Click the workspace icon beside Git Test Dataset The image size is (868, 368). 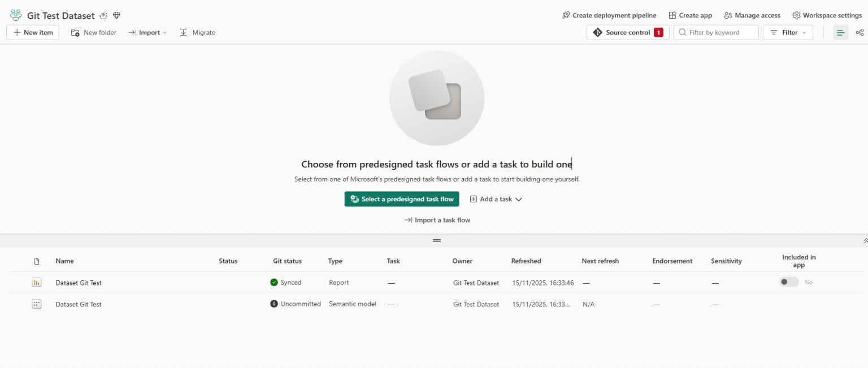[15, 15]
